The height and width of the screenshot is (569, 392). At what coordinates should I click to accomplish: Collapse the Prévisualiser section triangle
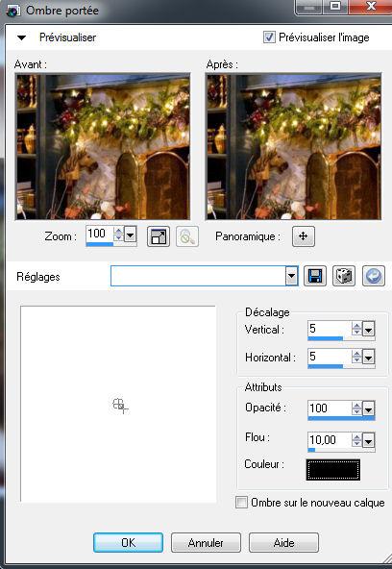coord(22,37)
